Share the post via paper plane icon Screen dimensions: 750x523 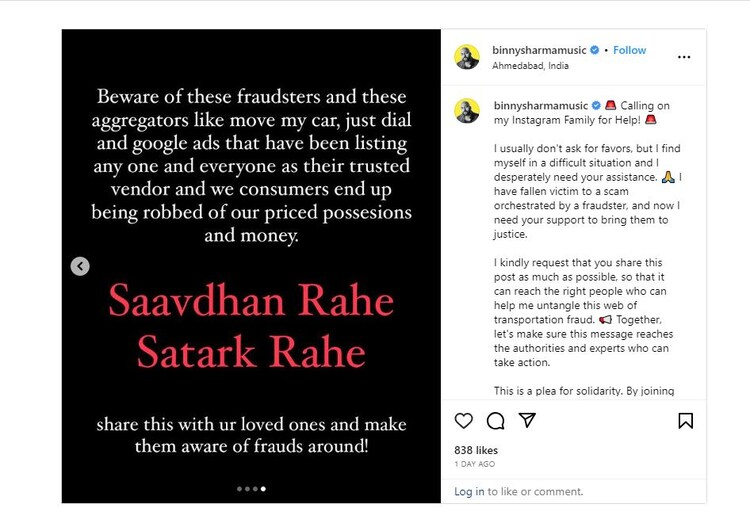pyautogui.click(x=526, y=421)
